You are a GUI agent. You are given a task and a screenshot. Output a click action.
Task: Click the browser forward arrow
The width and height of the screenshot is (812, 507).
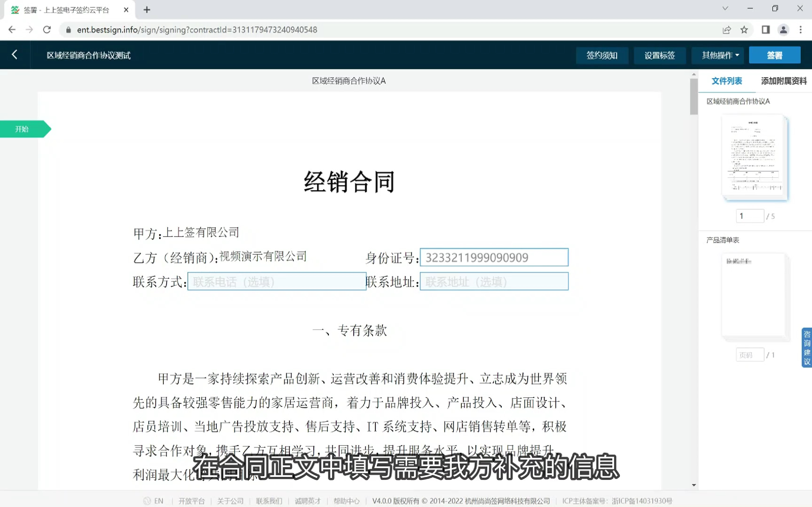click(x=30, y=29)
